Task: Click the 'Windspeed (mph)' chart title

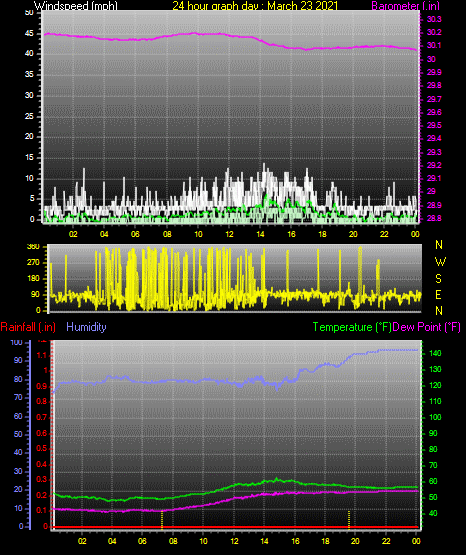Action: click(76, 6)
